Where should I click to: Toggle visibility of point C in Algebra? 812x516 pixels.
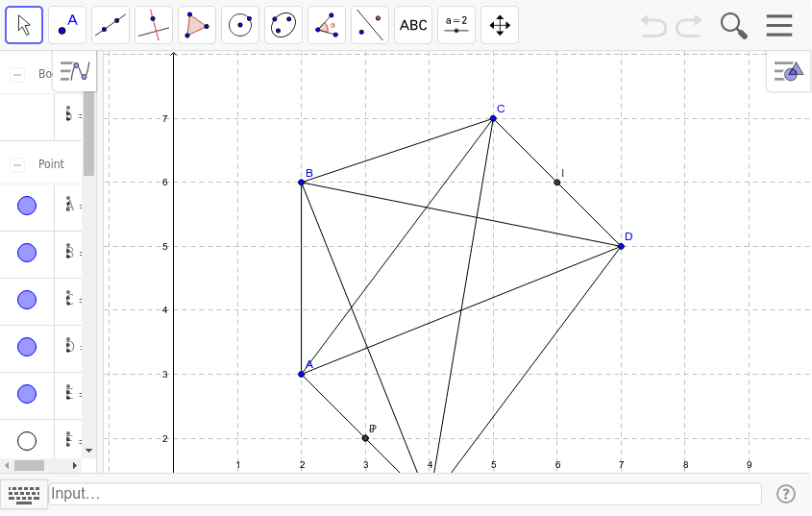coord(27,300)
